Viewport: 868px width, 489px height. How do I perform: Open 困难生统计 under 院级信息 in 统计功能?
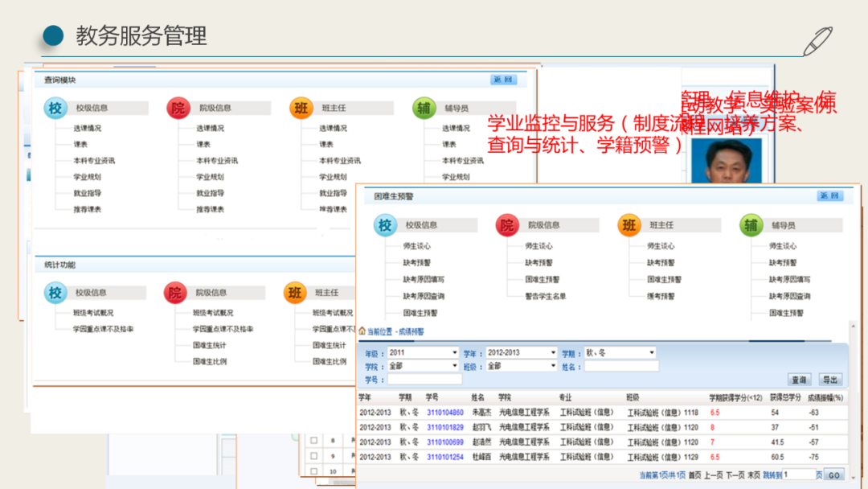(209, 345)
